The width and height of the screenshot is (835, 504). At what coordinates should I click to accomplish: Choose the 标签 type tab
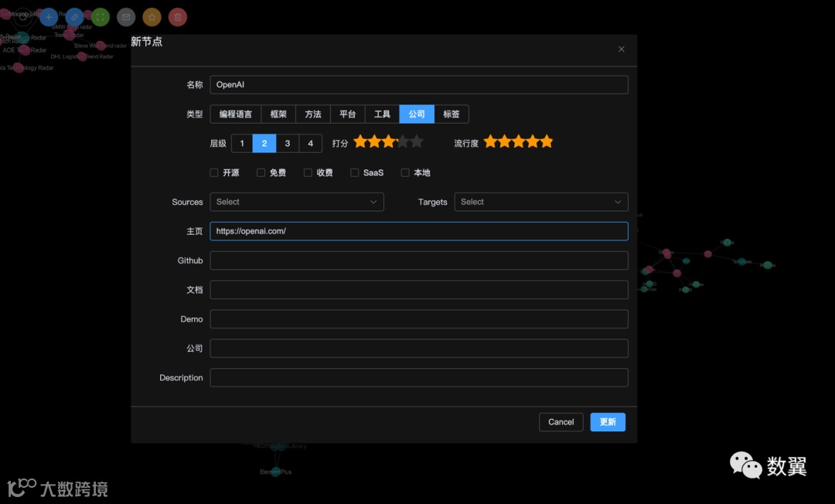[x=452, y=114]
